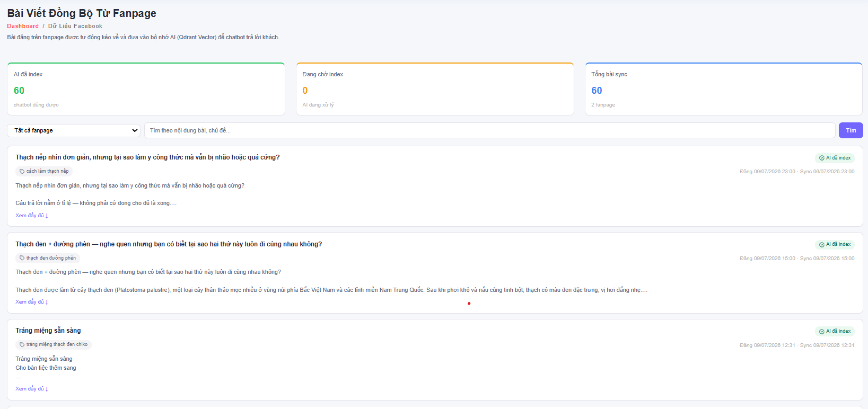Click indexed check icon on Tráng miệng post

pyautogui.click(x=822, y=332)
